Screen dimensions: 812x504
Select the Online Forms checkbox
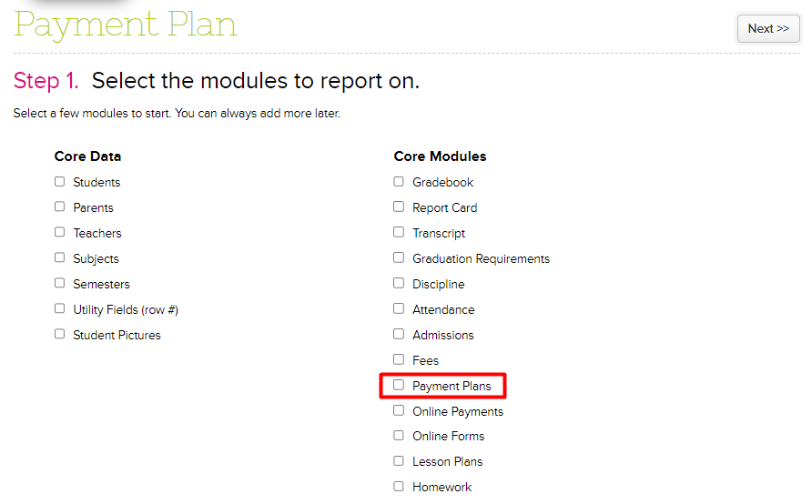pos(399,436)
